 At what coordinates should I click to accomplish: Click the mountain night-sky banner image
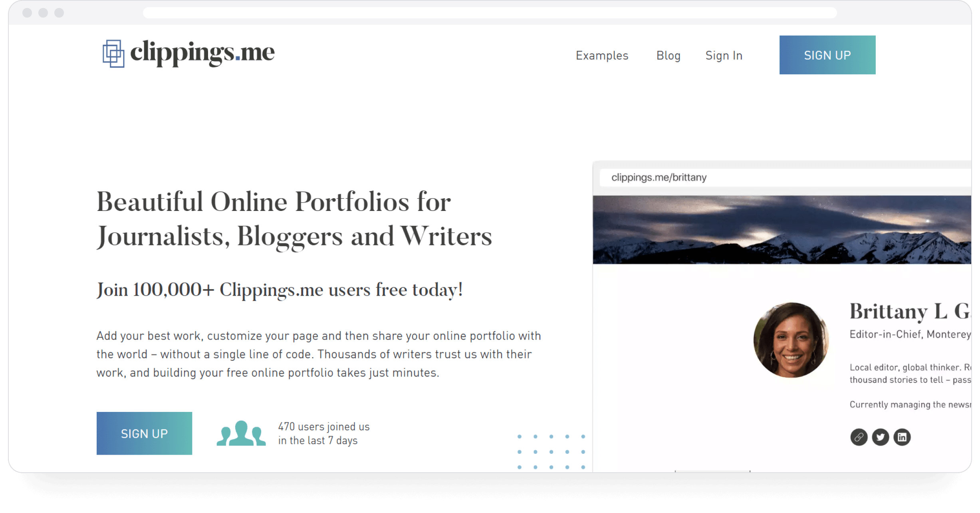782,230
